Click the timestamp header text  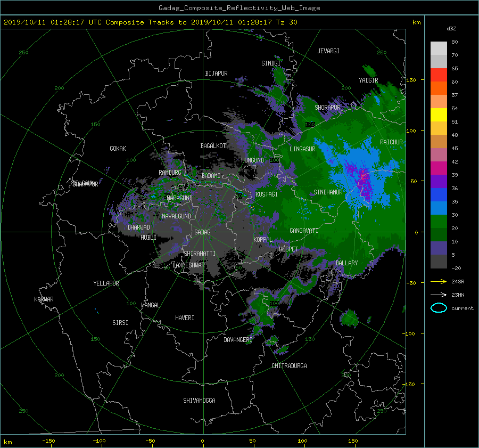[x=150, y=22]
